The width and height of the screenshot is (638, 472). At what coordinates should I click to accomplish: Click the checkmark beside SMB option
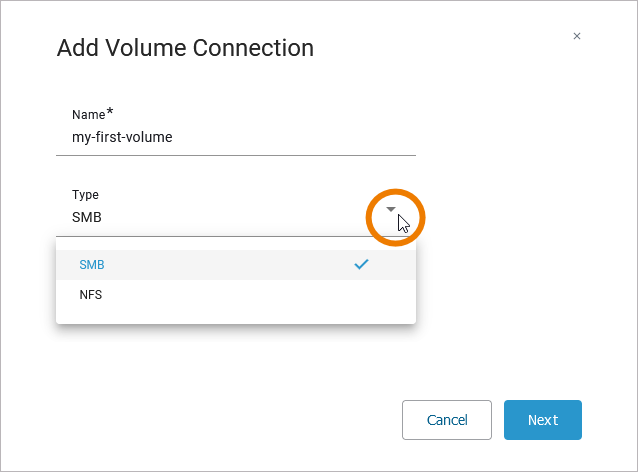362,265
